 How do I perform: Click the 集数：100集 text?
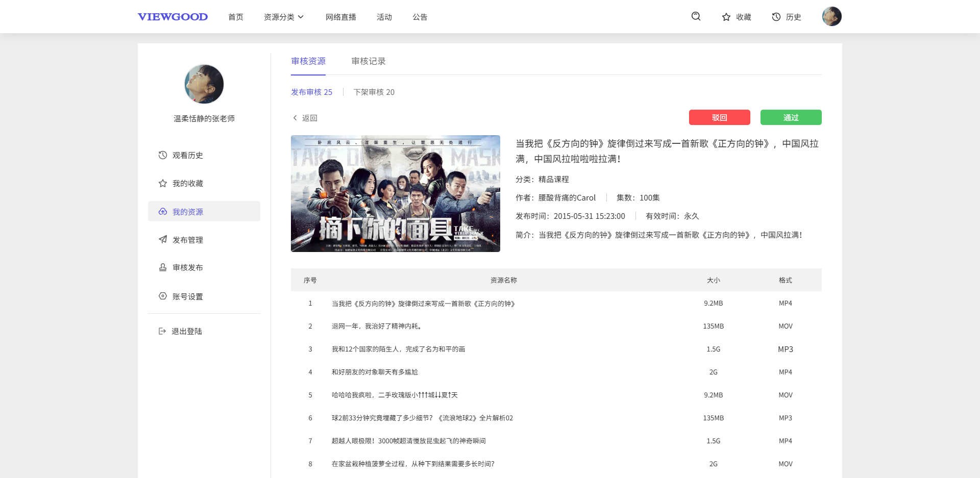coord(638,197)
